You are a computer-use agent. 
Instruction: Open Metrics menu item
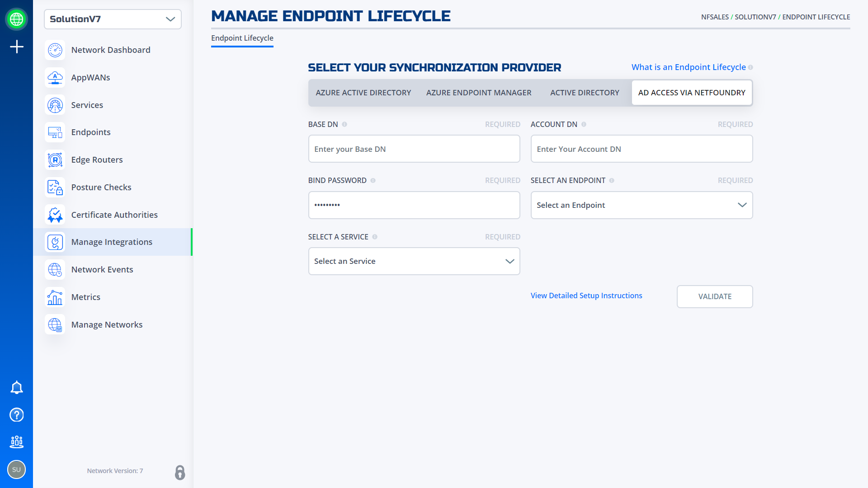point(113,297)
